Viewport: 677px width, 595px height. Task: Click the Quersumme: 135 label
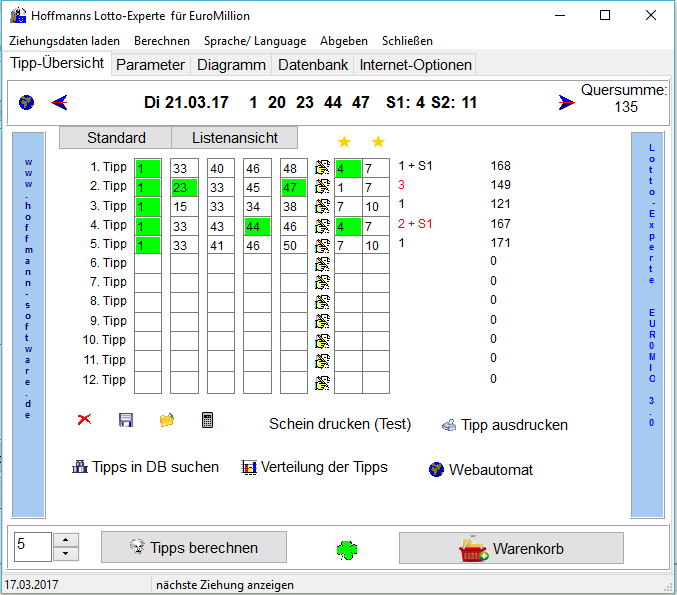click(624, 98)
